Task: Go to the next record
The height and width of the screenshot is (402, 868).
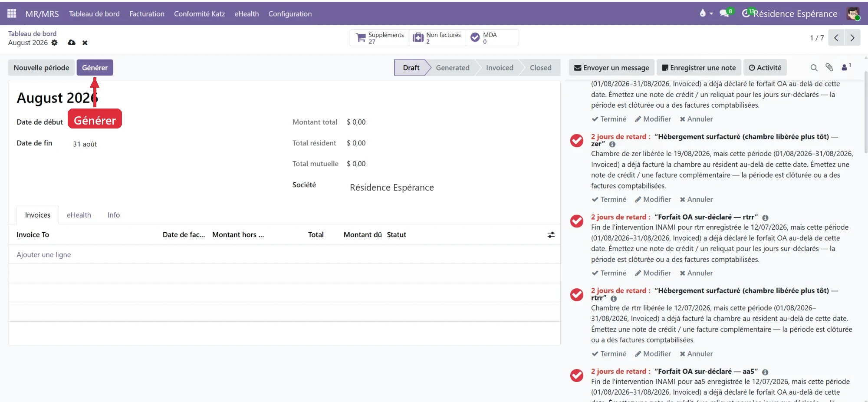Action: point(852,38)
